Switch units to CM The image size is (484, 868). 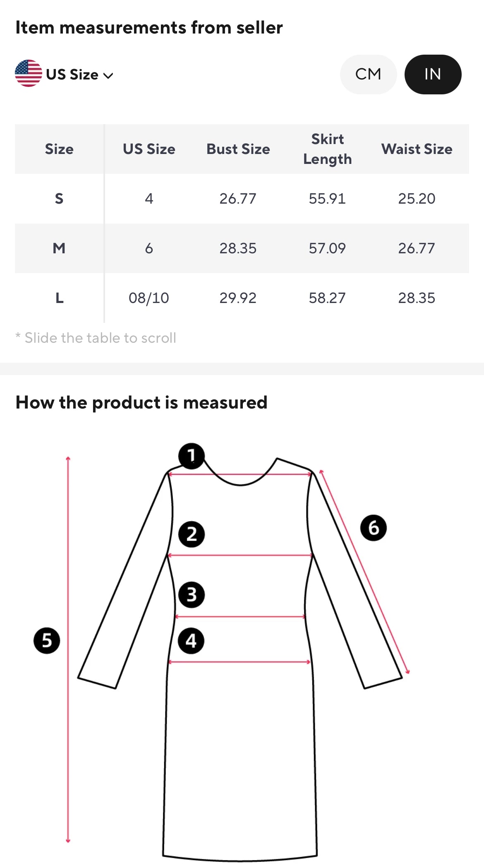tap(368, 75)
